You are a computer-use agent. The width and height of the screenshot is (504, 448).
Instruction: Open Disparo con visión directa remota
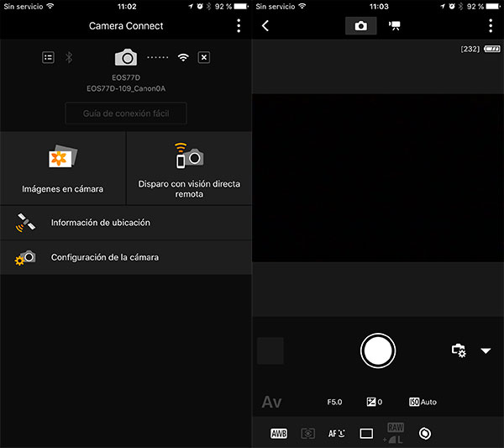click(189, 168)
